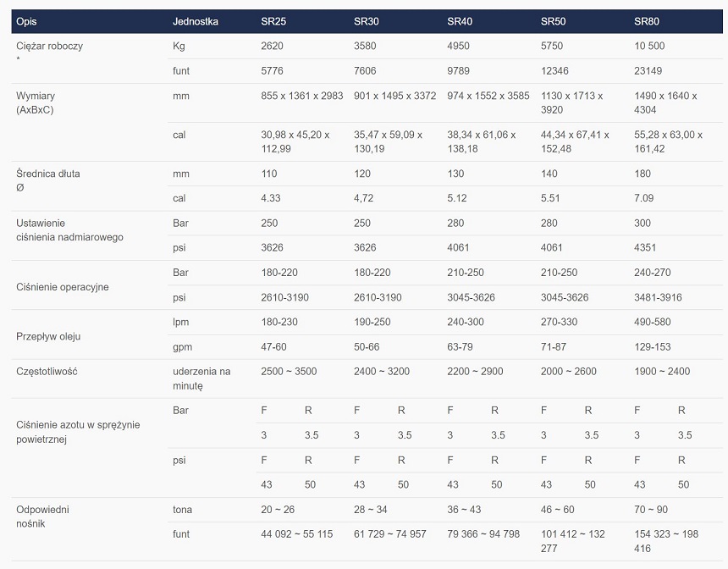This screenshot has height=569, width=728.
Task: Click the Średnica dłuta row label
Action: pos(48,174)
